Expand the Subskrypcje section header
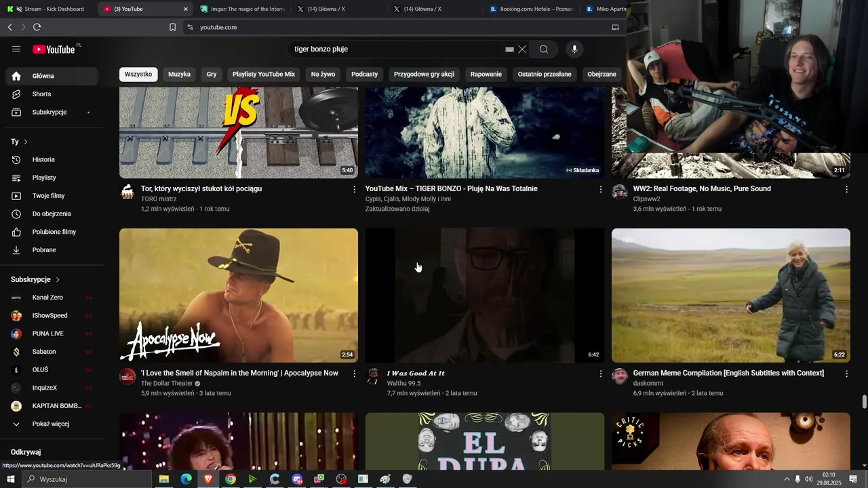Screen dimensions: 868x488 (36, 279)
